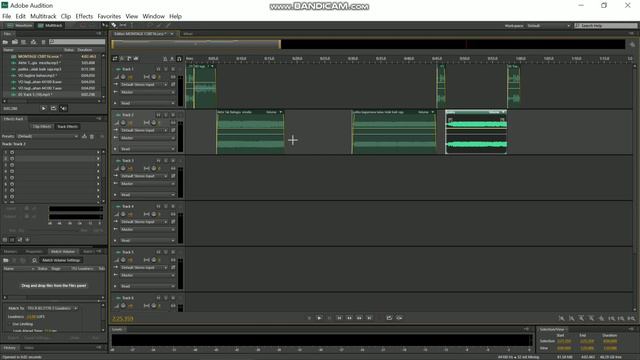Click the Stop button in the transport bar
Image resolution: width=640 pixels, height=360 pixels.
coord(309,318)
